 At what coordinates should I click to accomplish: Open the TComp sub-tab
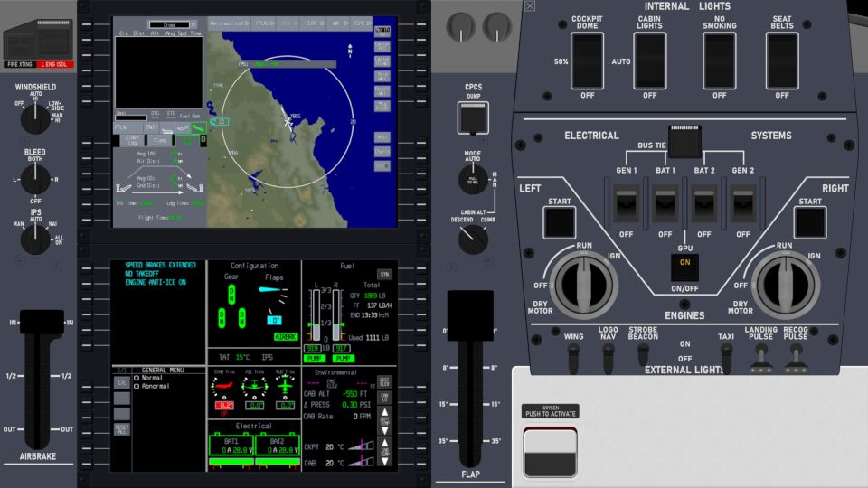click(x=159, y=141)
